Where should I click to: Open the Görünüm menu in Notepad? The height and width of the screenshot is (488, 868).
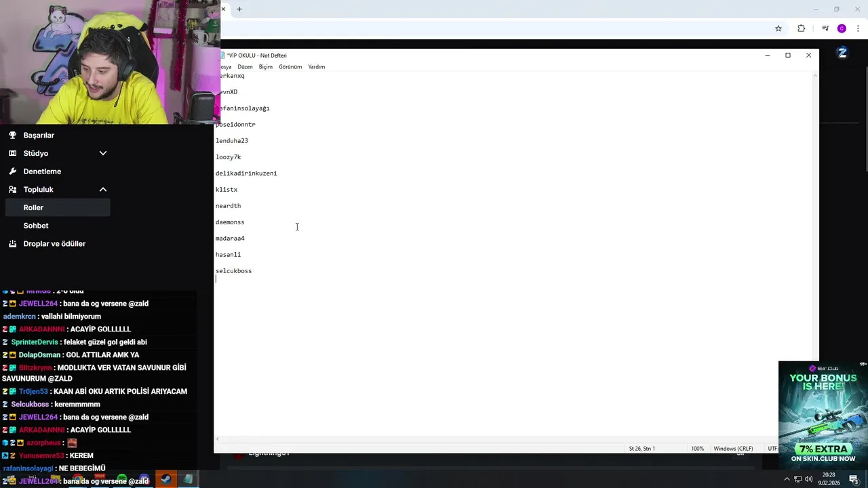point(290,67)
